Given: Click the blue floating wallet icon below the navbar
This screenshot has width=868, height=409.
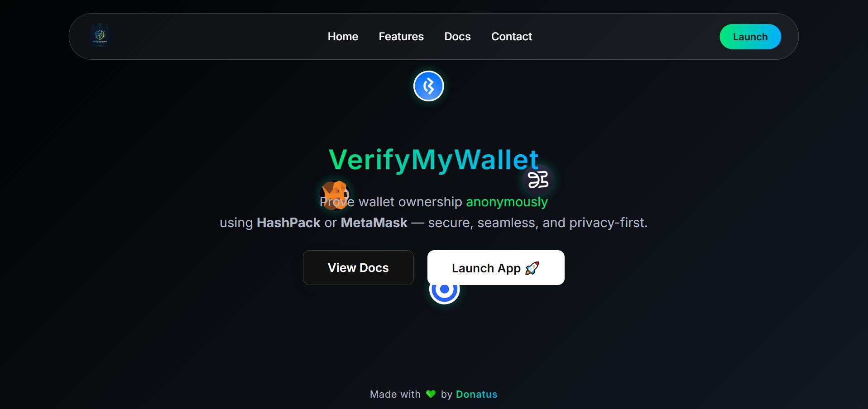Looking at the screenshot, I should (x=428, y=86).
